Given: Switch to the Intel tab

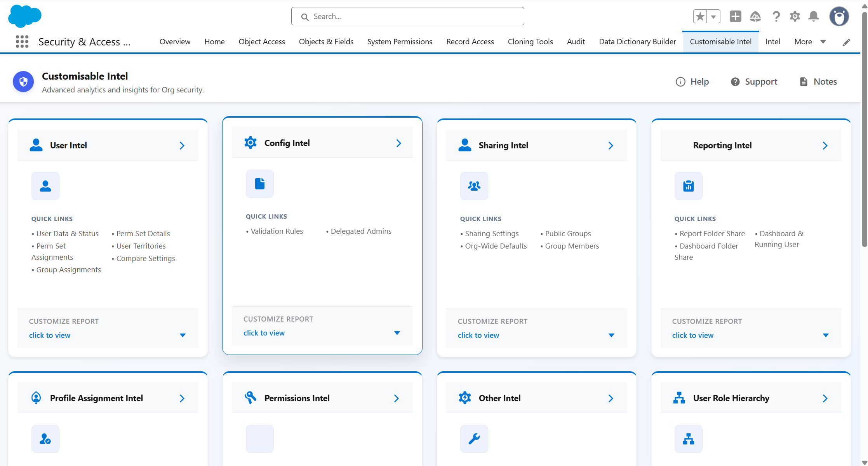Looking at the screenshot, I should pos(772,42).
